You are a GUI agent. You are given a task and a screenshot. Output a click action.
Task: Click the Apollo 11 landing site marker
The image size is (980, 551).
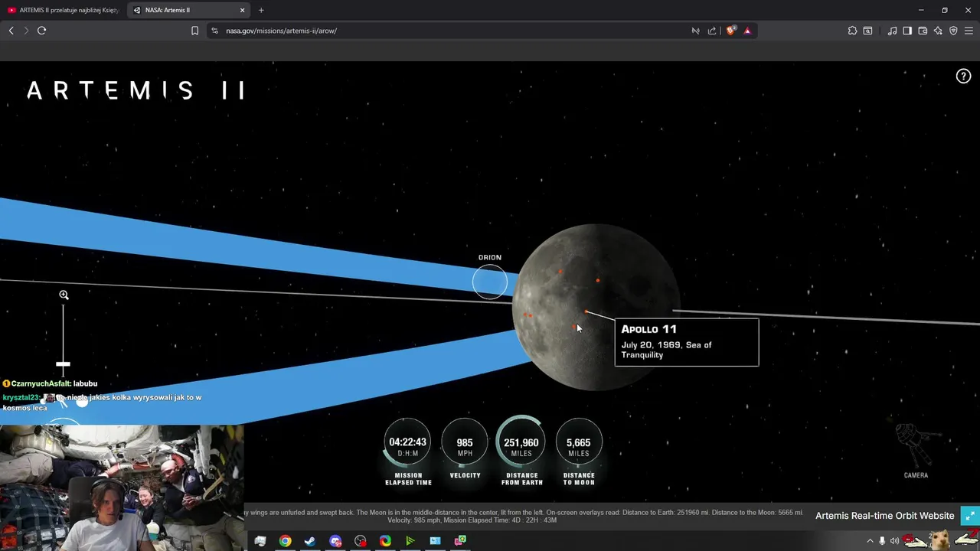click(586, 311)
